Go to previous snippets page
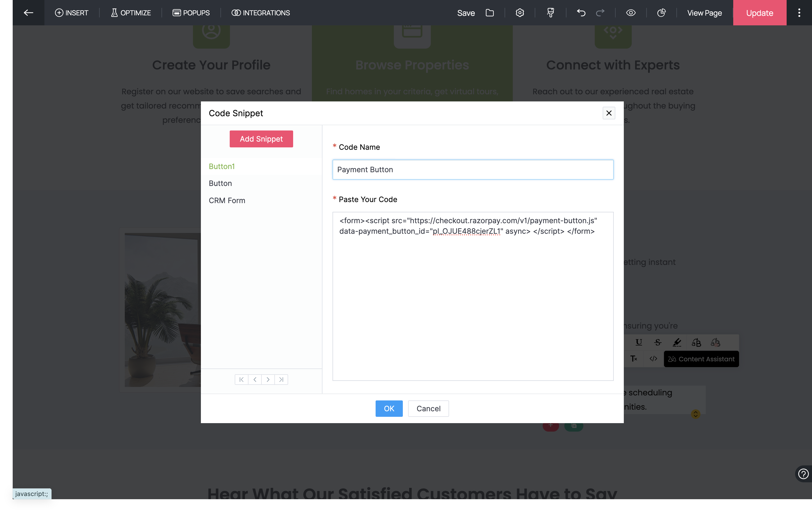812x514 pixels. click(255, 380)
